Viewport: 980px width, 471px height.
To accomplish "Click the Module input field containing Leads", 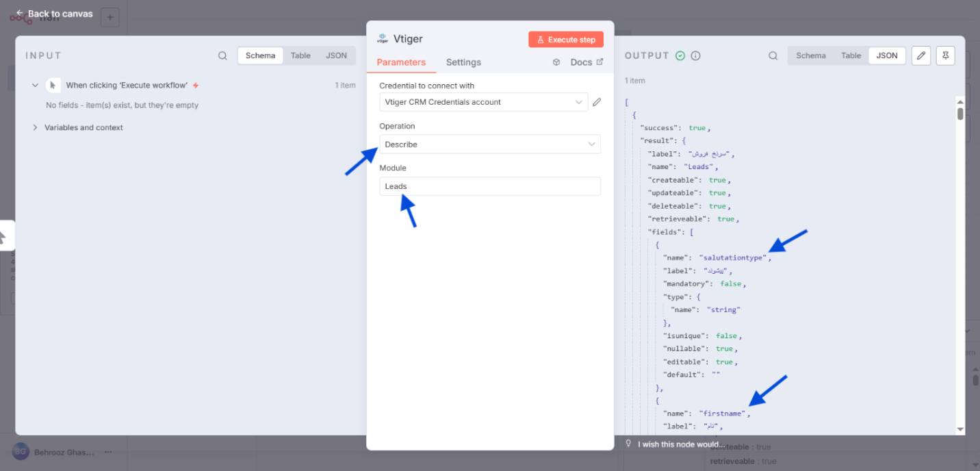I will coord(489,186).
